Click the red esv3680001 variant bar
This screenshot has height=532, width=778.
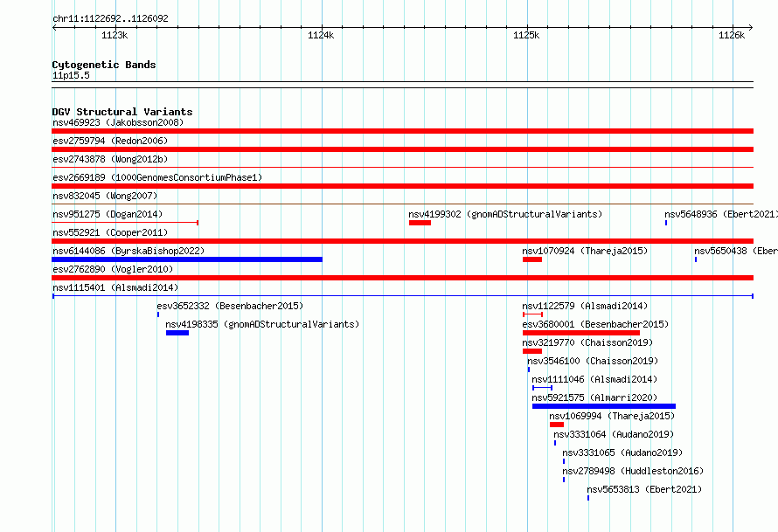581,333
